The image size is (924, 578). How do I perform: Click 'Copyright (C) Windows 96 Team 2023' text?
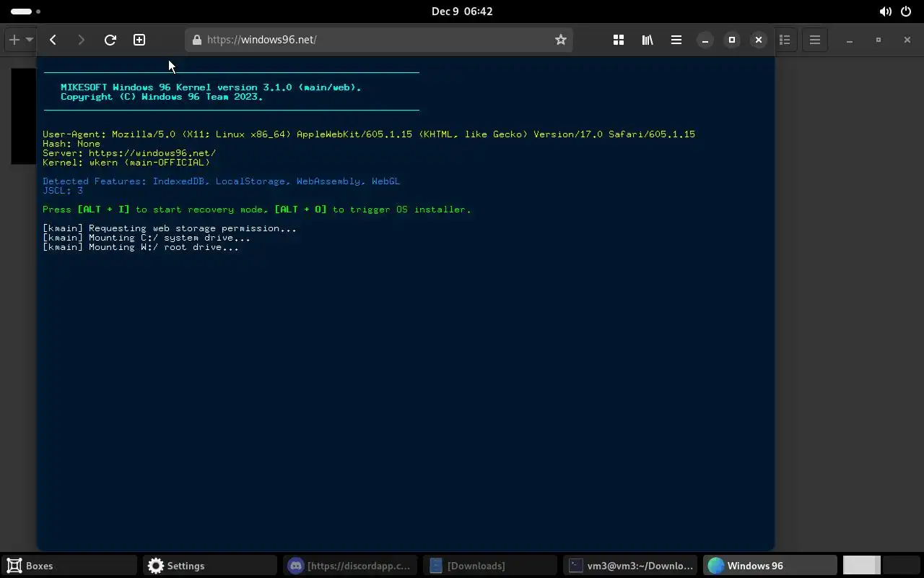(x=162, y=97)
